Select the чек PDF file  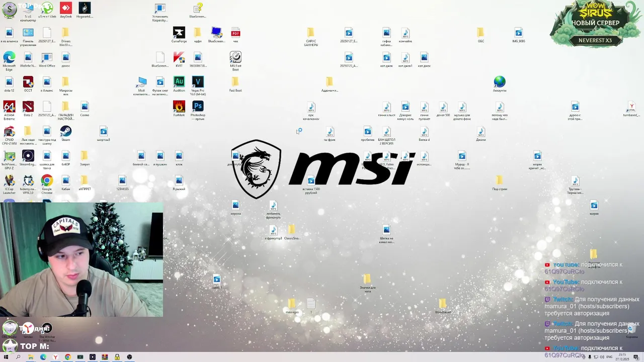(235, 35)
